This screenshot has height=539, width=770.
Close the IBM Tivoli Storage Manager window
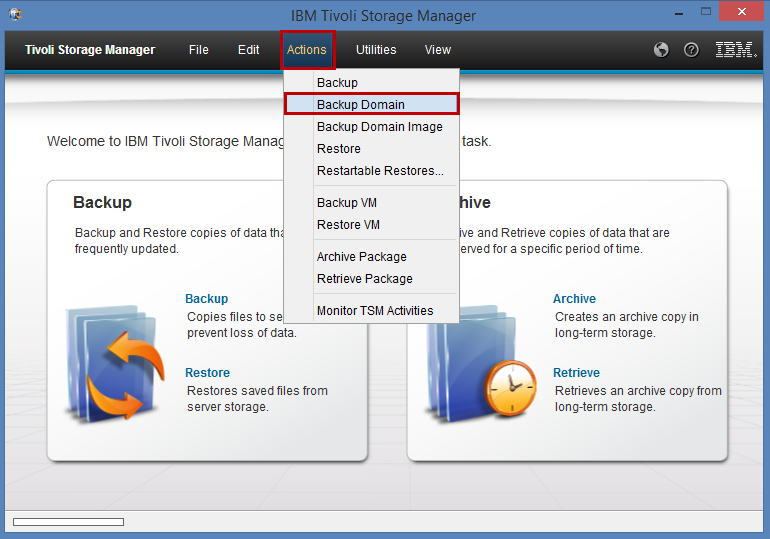[x=742, y=11]
